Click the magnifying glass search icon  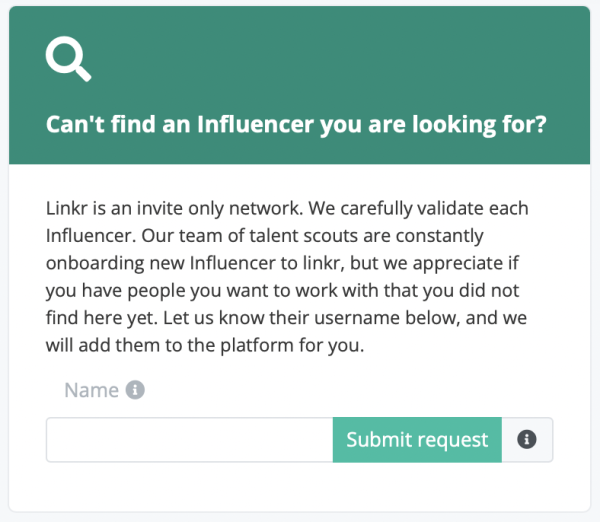click(68, 59)
